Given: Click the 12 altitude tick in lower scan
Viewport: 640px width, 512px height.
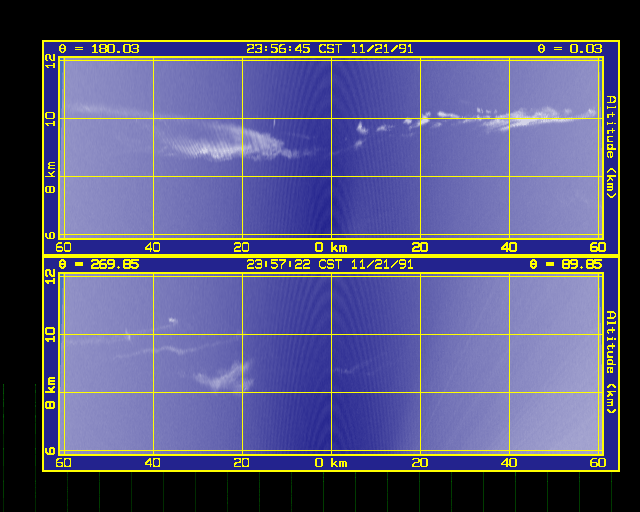Looking at the screenshot, I should point(51,277).
